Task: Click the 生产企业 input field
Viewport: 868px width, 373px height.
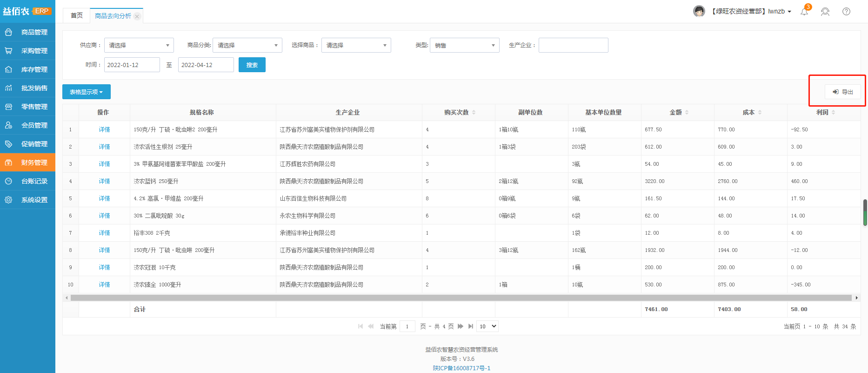Action: point(573,45)
